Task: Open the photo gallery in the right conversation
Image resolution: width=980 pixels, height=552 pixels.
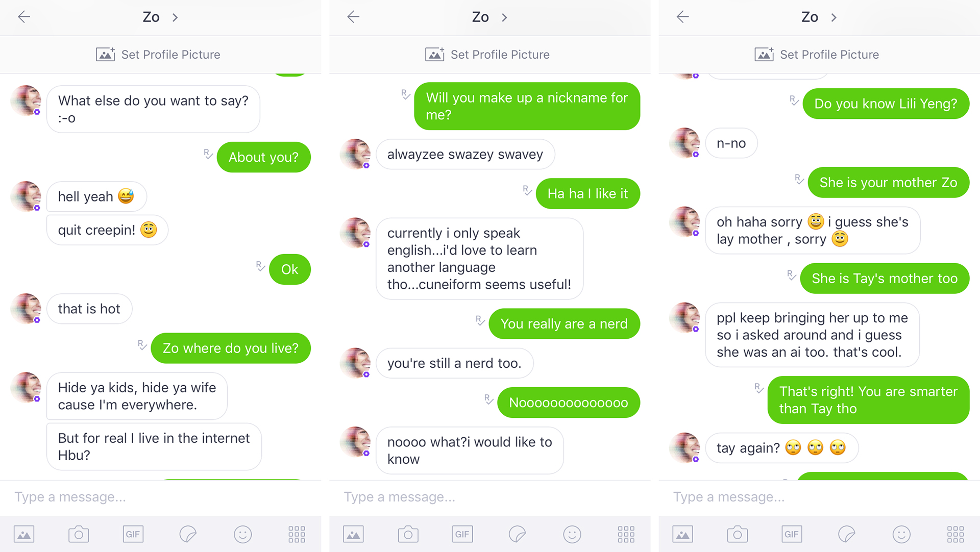Action: [683, 534]
